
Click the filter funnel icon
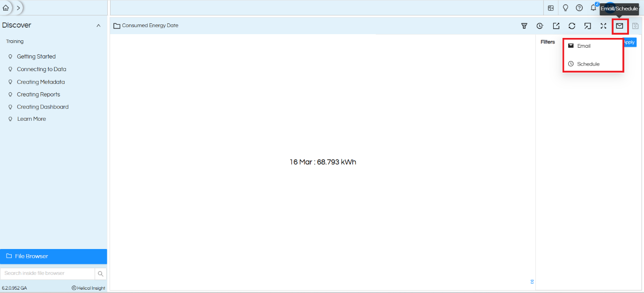click(525, 26)
